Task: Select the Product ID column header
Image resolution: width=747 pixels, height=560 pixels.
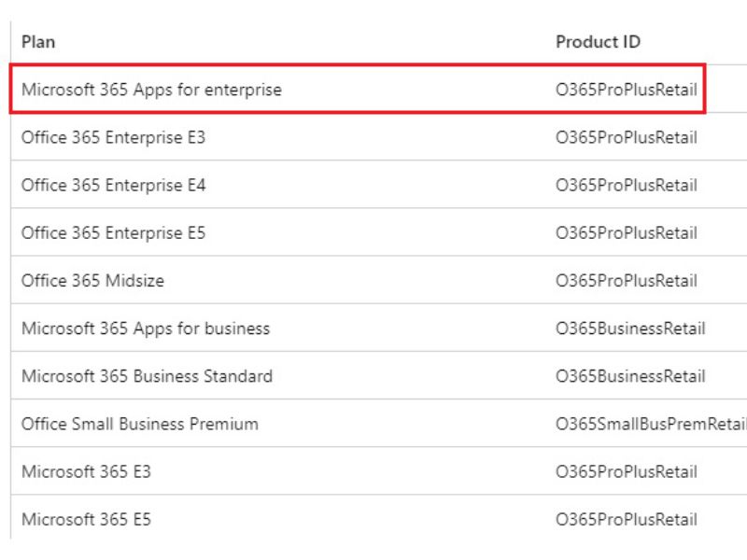Action: (x=598, y=42)
